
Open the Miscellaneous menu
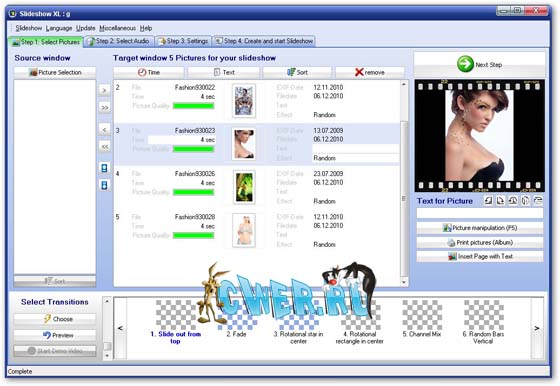pos(118,28)
